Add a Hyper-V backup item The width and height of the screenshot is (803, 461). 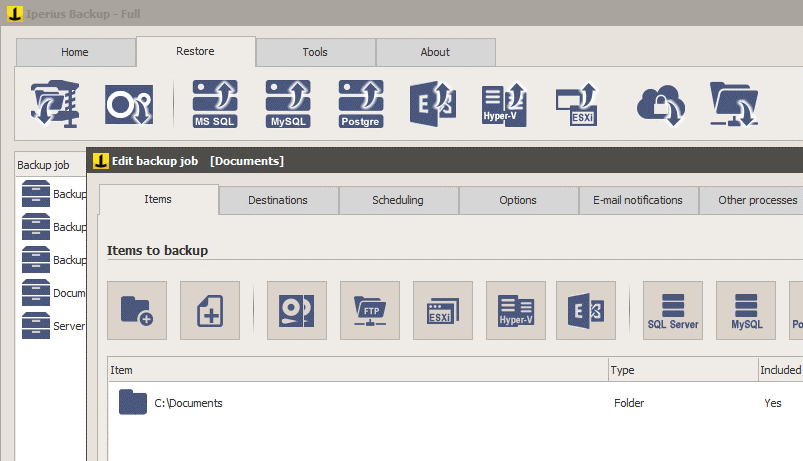click(516, 310)
